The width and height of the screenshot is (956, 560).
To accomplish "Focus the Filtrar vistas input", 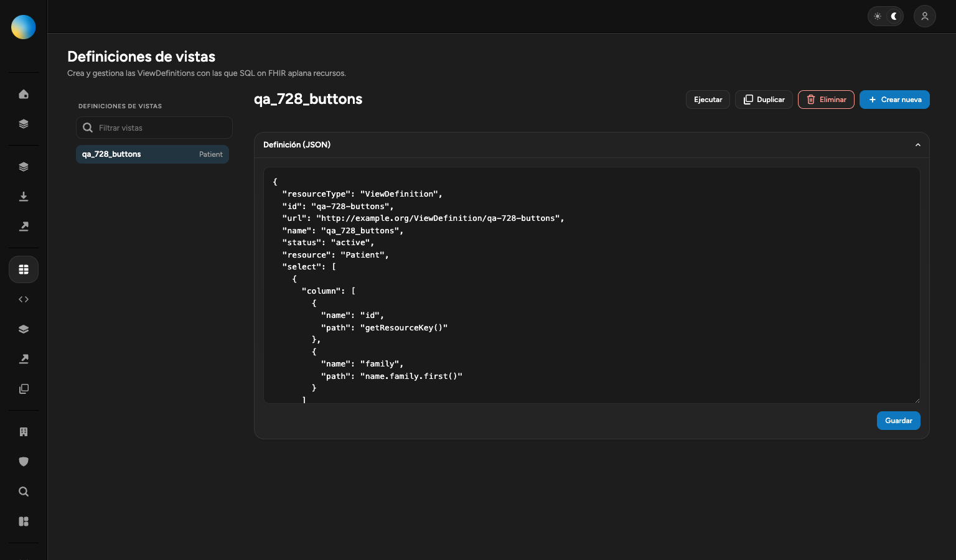I will coord(154,128).
